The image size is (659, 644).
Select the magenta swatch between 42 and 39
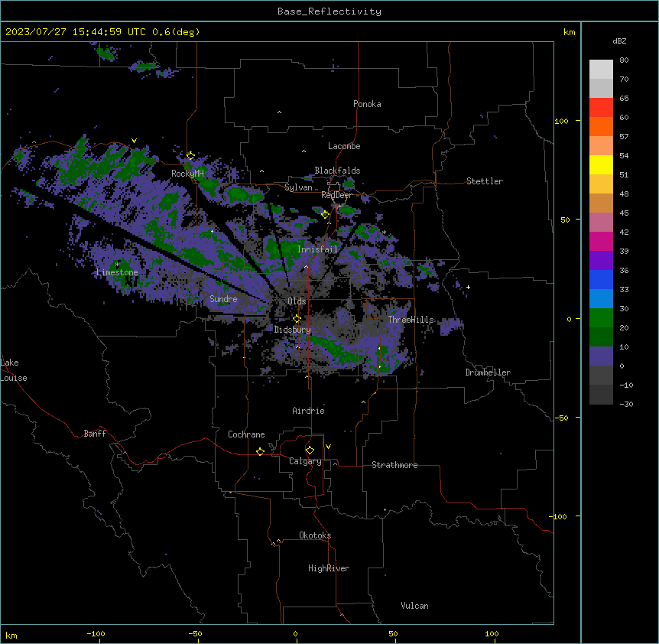(601, 241)
